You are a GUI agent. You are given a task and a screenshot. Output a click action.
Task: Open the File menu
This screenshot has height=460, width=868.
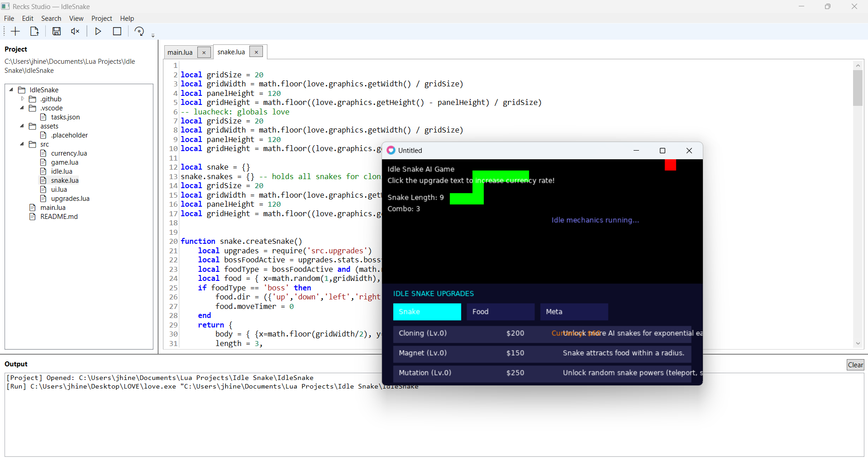[9, 19]
